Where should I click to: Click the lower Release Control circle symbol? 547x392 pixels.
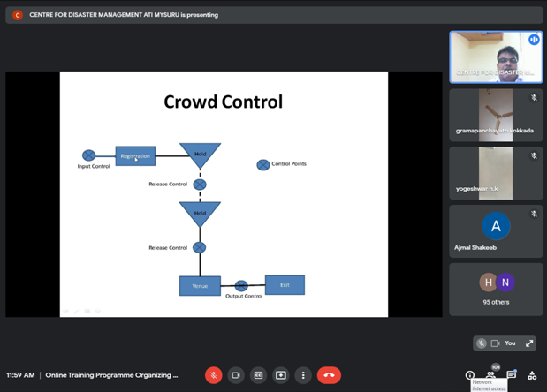pyautogui.click(x=199, y=248)
